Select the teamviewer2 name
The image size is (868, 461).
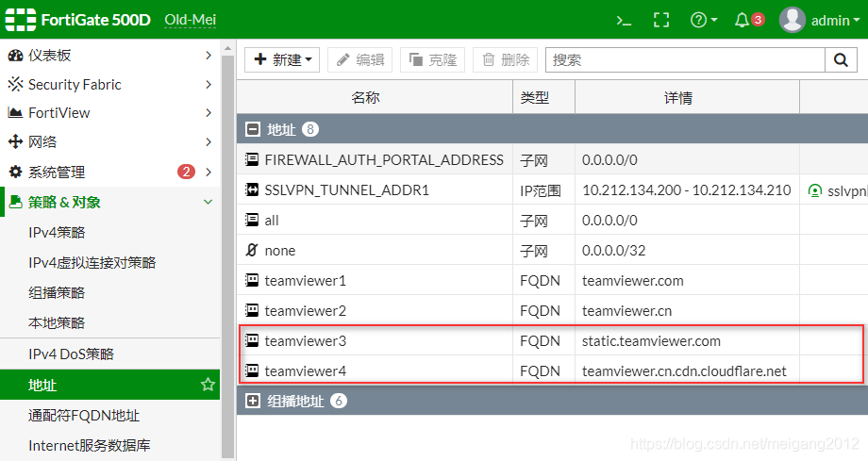click(305, 311)
